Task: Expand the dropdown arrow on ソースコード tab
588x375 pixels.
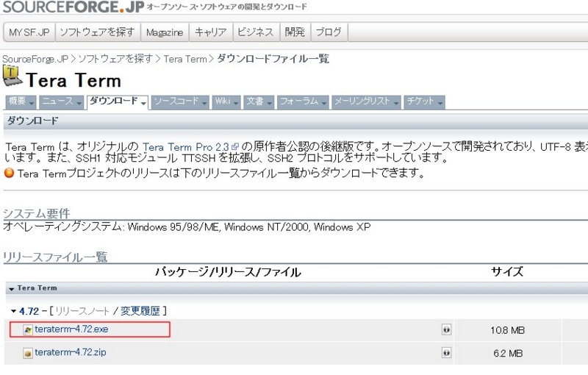Action: pyautogui.click(x=204, y=103)
